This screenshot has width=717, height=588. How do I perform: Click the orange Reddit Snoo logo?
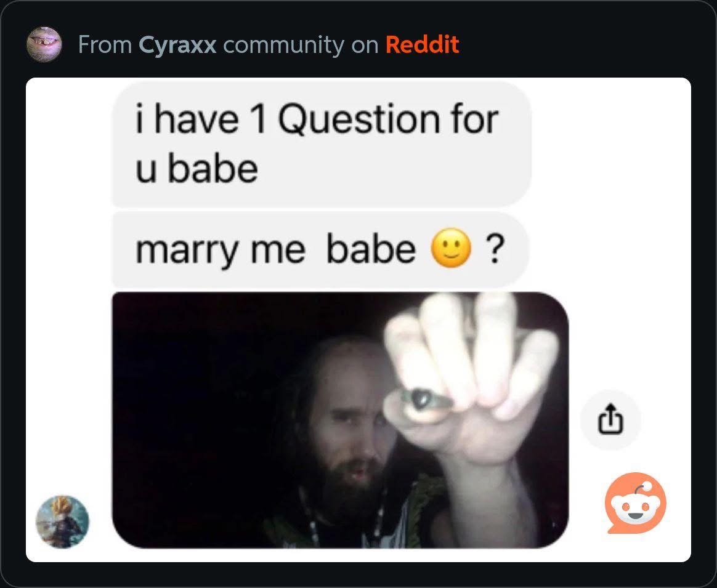click(635, 503)
